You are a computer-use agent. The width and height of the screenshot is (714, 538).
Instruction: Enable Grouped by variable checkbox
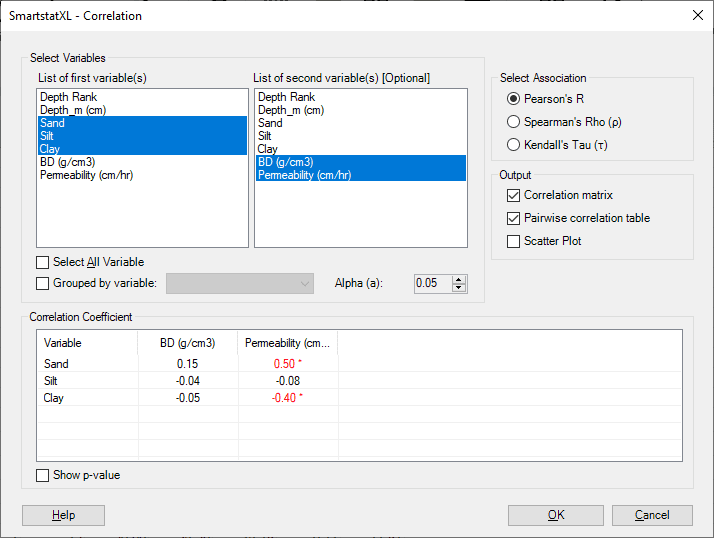42,283
